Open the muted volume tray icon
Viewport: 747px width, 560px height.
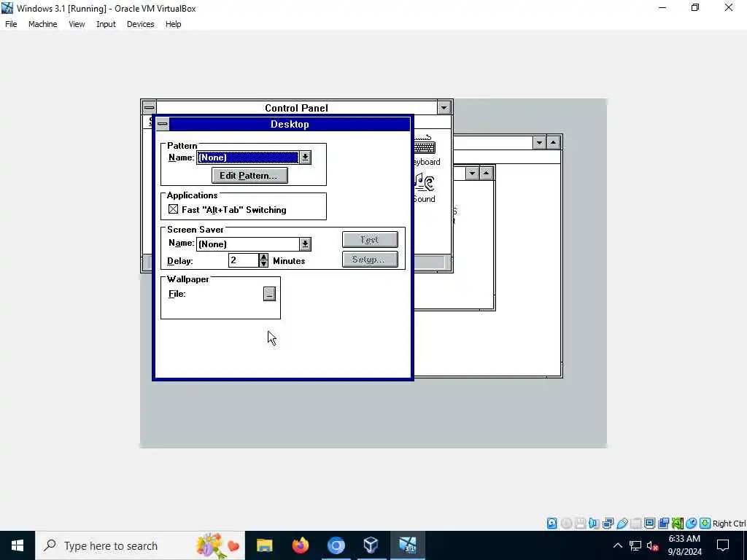(x=652, y=545)
